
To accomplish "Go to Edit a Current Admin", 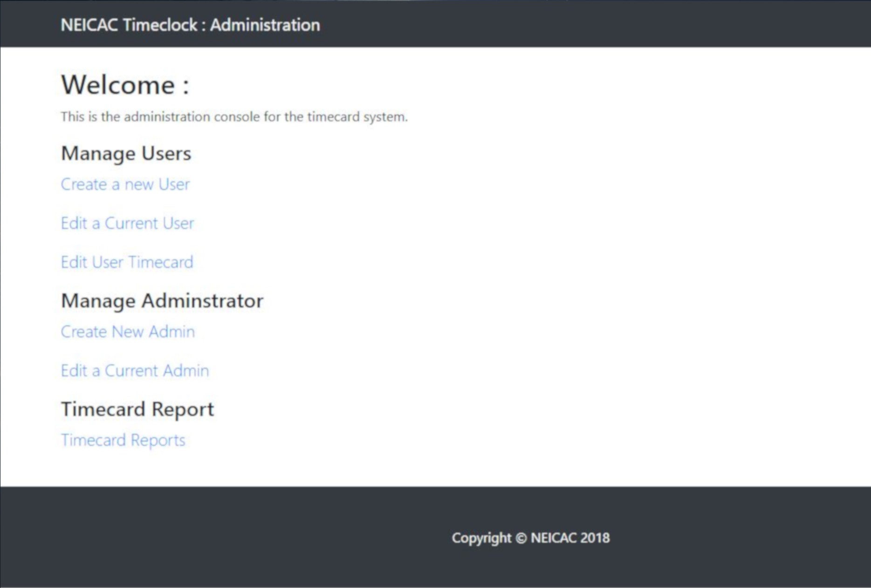I will [x=135, y=371].
